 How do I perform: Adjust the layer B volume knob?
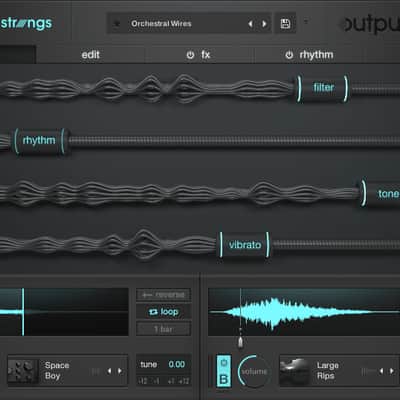click(254, 371)
